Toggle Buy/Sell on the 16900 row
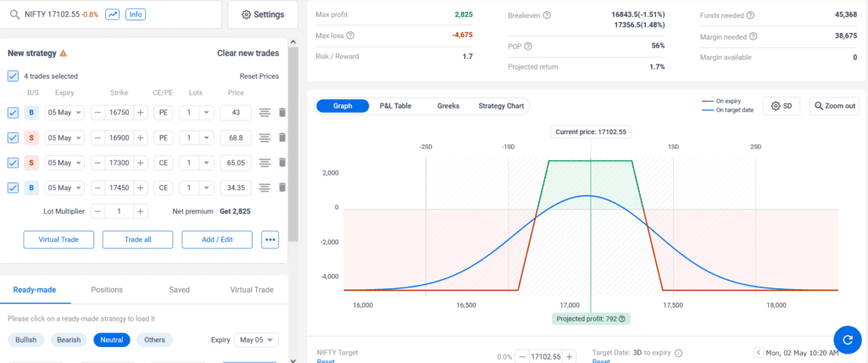The height and width of the screenshot is (363, 868). coord(31,137)
